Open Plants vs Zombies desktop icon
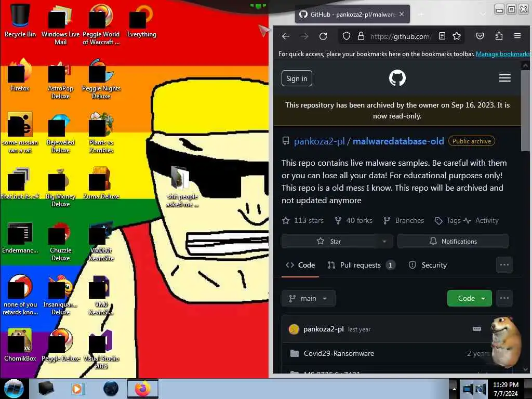The image size is (532, 399). pos(101,132)
